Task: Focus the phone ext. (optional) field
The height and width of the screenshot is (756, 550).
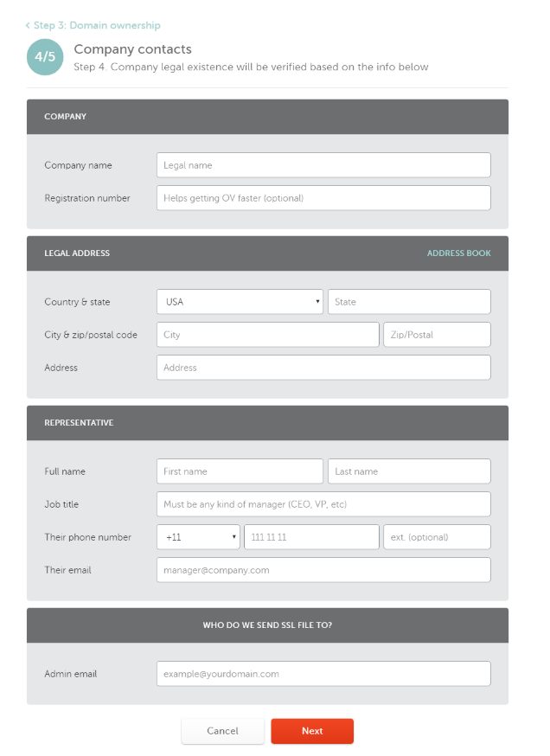Action: 438,537
